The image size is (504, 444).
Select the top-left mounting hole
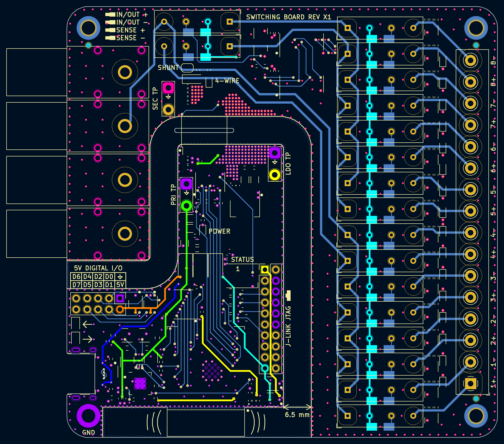pyautogui.click(x=88, y=28)
